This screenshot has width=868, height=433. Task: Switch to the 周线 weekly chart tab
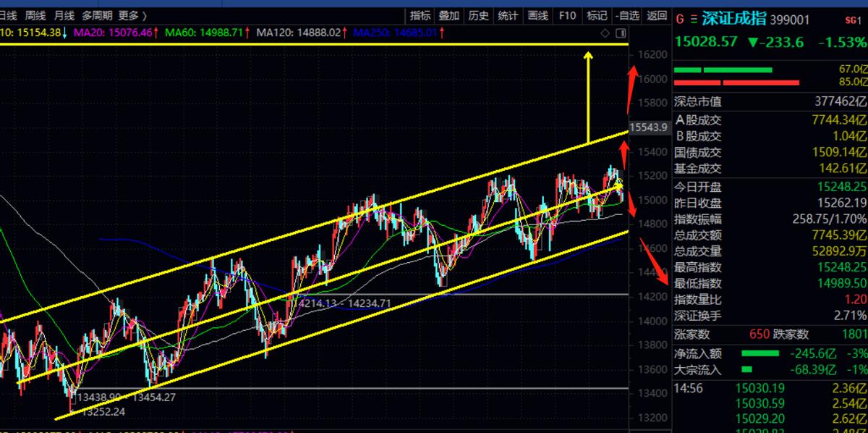pos(35,15)
